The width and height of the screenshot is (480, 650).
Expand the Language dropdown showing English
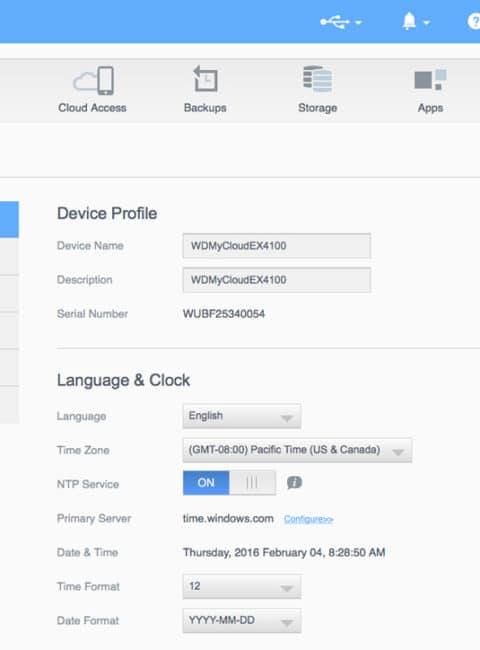point(242,416)
